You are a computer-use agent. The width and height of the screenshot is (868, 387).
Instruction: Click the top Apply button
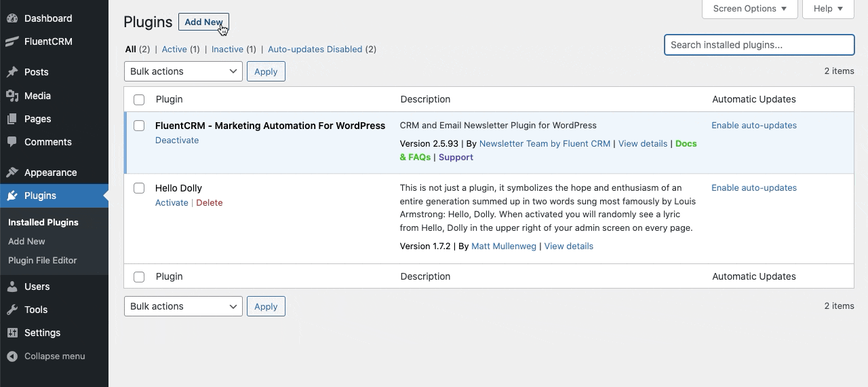click(266, 71)
